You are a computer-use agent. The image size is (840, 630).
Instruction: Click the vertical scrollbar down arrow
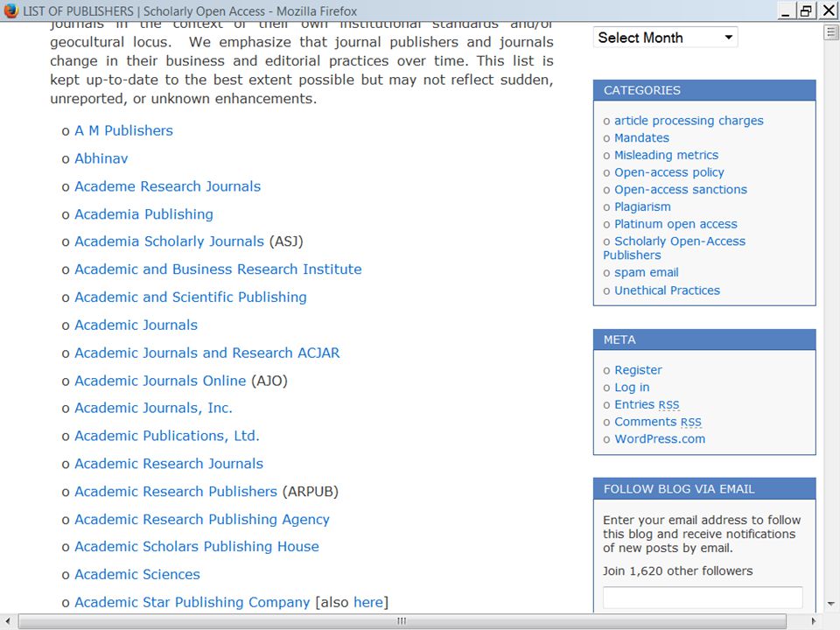[831, 604]
